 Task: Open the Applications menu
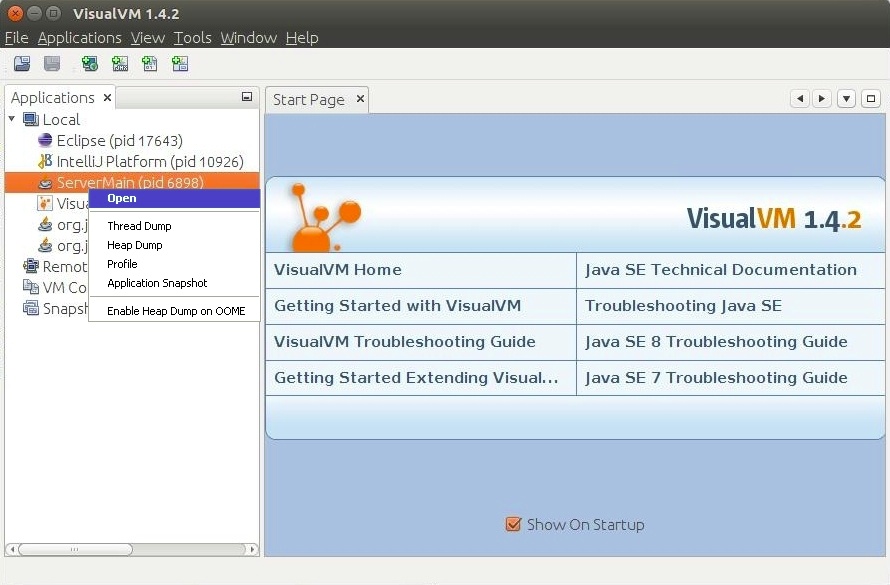[79, 37]
